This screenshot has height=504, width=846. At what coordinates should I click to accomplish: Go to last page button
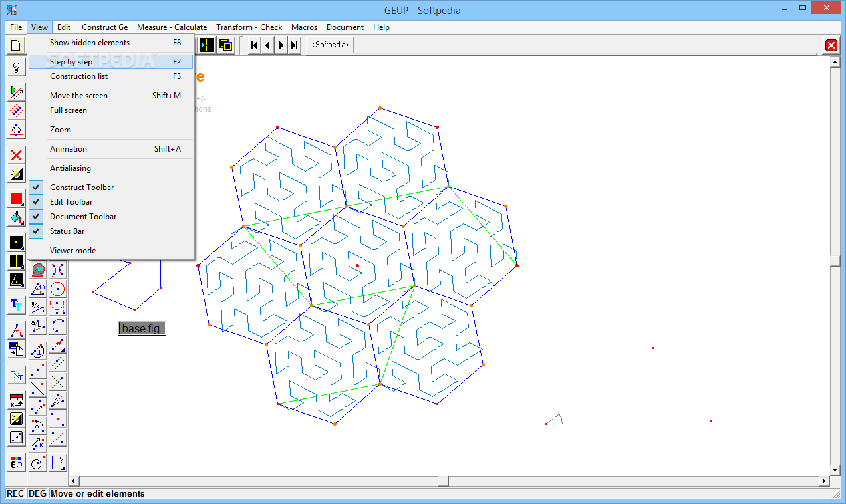coord(295,45)
